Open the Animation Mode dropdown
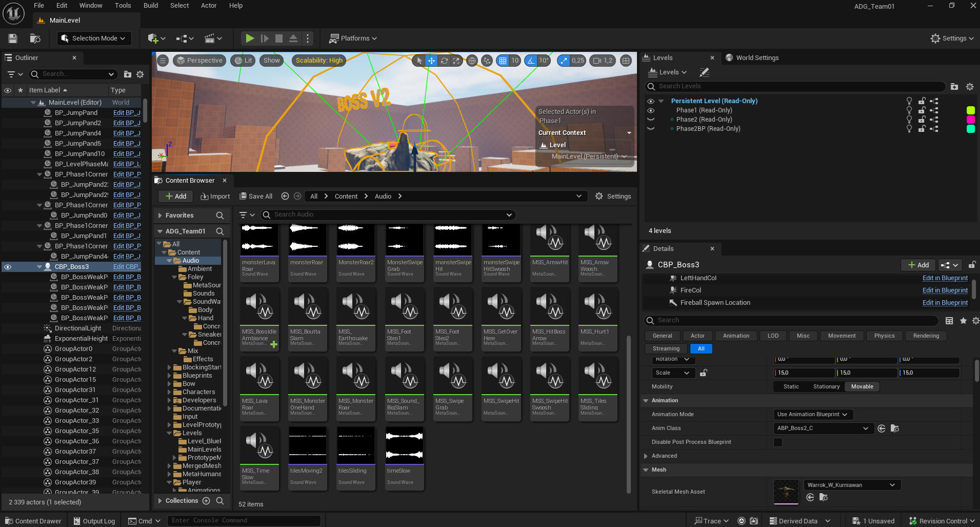This screenshot has height=527, width=980. pyautogui.click(x=812, y=415)
